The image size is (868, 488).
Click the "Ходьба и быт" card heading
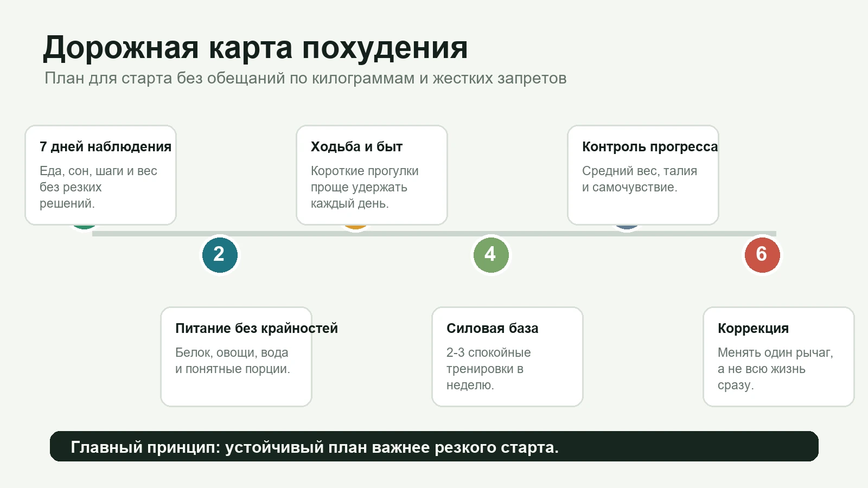coord(356,146)
